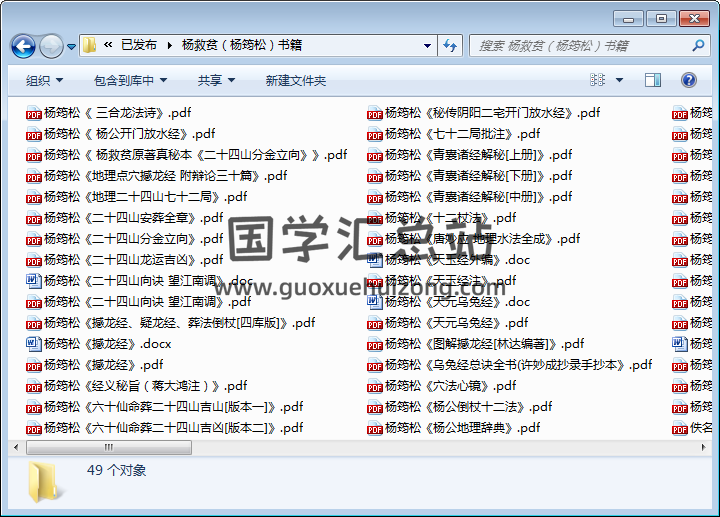The image size is (720, 517).
Task: Select file 杨公倒杖十二法.pdf
Action: [460, 407]
